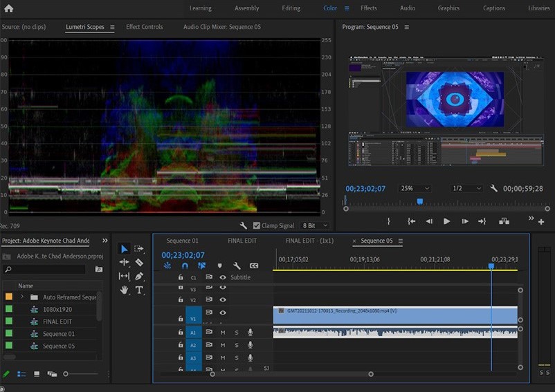555x392 pixels.
Task: Select the Pen tool
Action: pyautogui.click(x=139, y=276)
